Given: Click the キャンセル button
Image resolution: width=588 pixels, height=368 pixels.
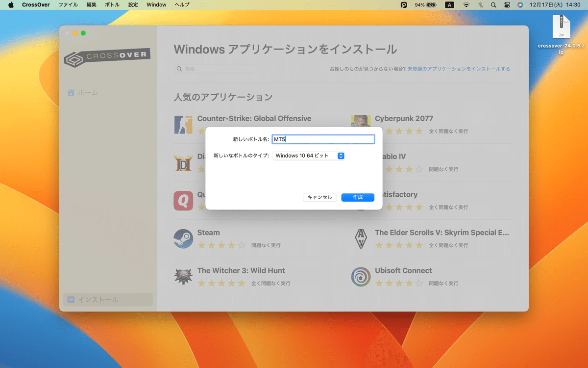Looking at the screenshot, I should 319,197.
